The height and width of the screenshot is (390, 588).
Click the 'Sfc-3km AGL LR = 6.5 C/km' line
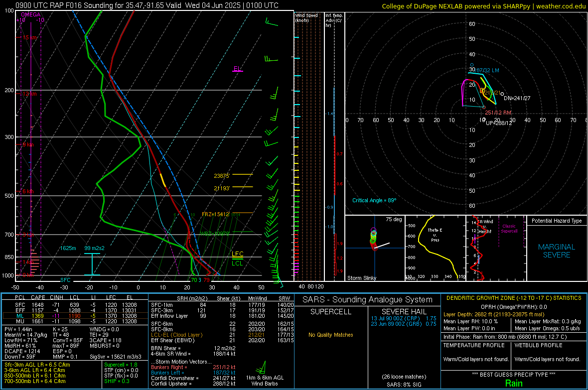click(37, 365)
